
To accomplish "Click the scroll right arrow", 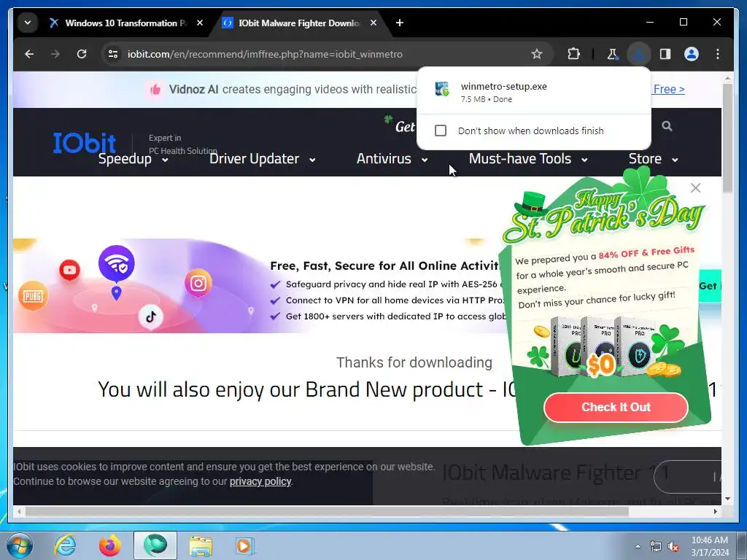I will coord(716,511).
